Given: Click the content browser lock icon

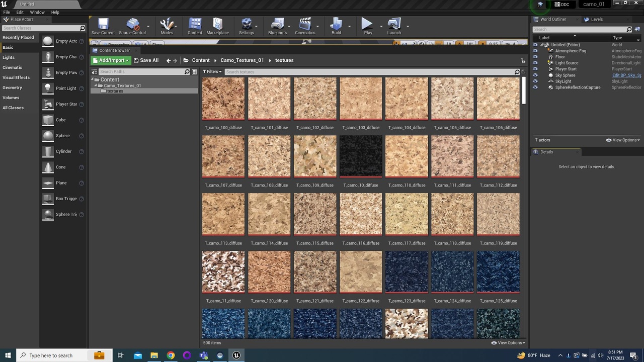Looking at the screenshot, I should coord(523,60).
